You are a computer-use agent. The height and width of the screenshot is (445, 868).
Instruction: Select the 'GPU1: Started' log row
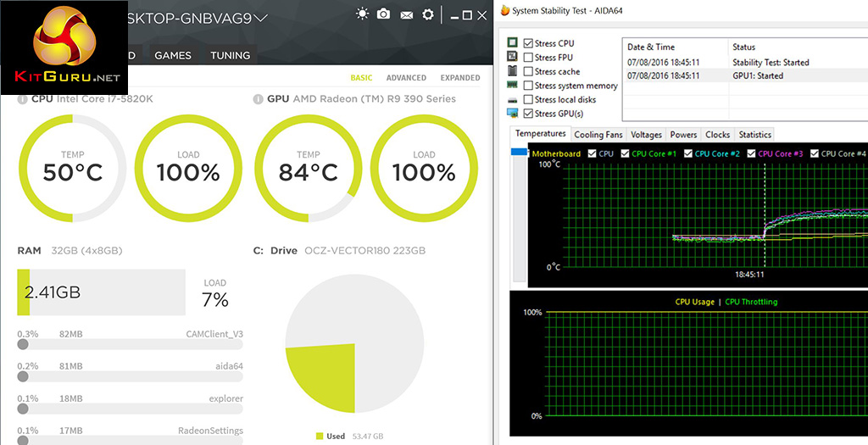pos(745,75)
